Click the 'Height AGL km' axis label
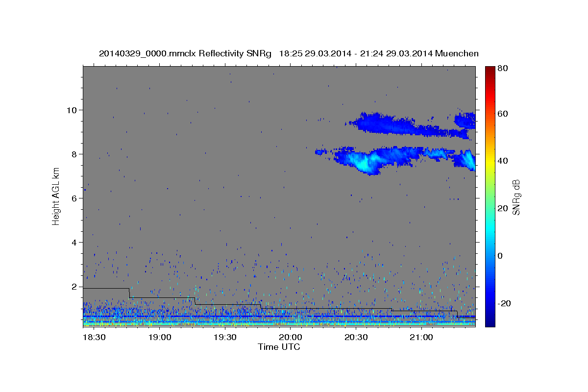This screenshot has width=588, height=392. tap(56, 196)
